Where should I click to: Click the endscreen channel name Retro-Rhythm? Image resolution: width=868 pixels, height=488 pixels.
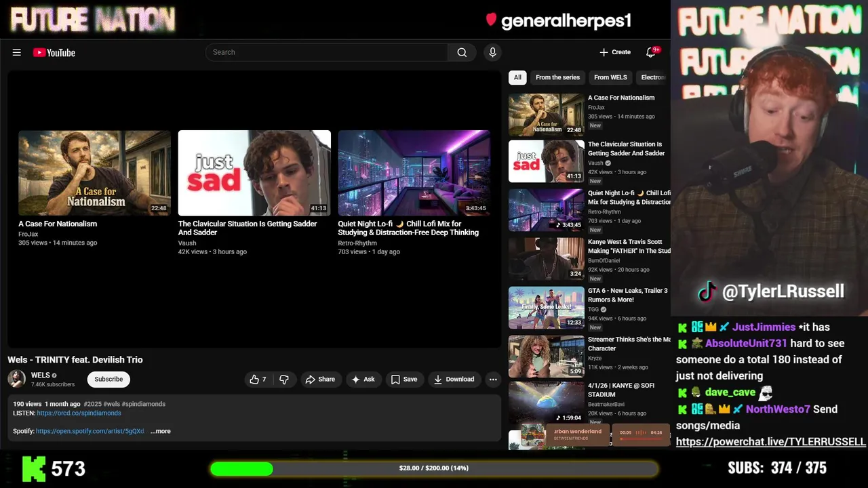coord(357,243)
